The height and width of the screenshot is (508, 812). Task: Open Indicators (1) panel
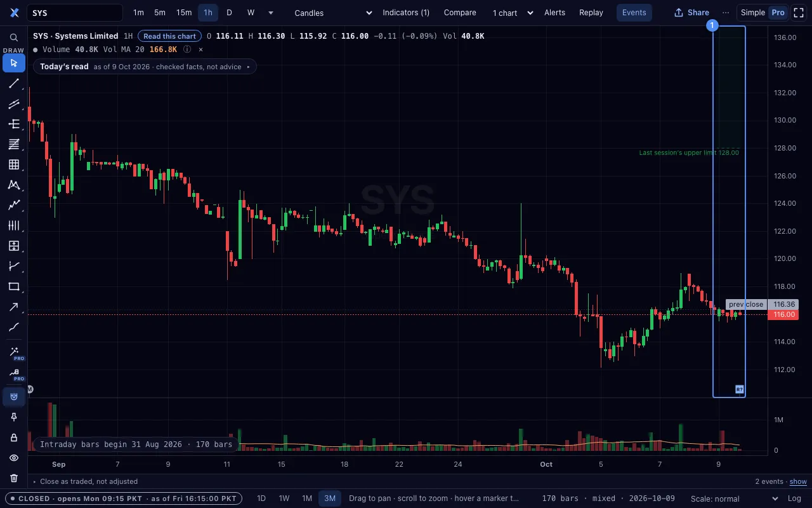pyautogui.click(x=406, y=13)
